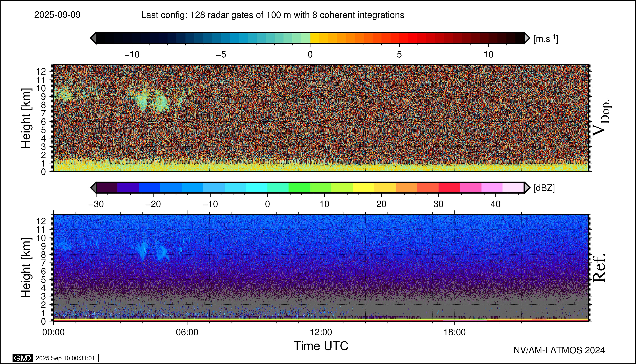Click the NV/AM-LATMOS 2024 credit text
636x364 pixels.
pos(559,350)
